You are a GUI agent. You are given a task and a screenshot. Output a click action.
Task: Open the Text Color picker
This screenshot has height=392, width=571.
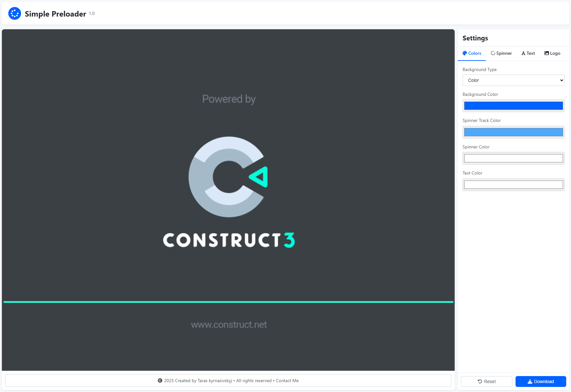coord(513,185)
